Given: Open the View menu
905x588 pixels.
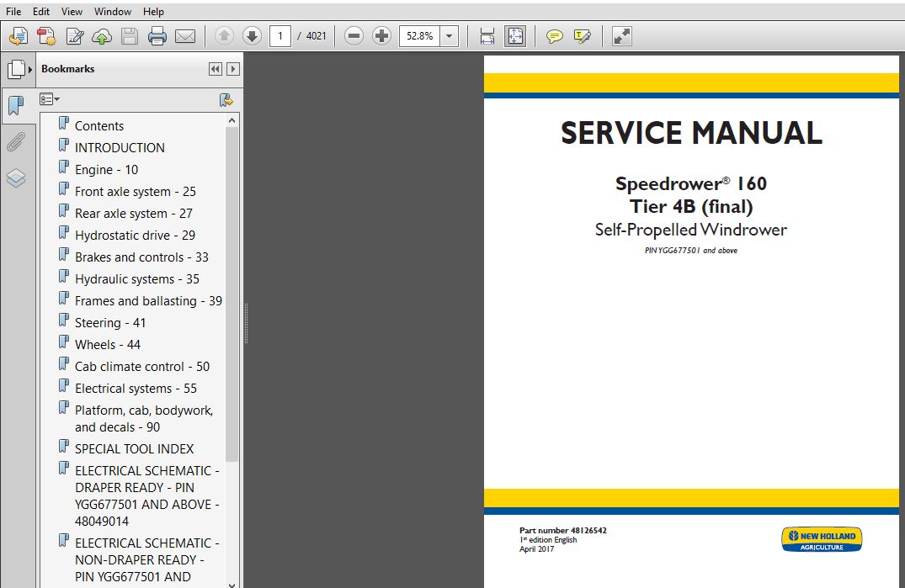Looking at the screenshot, I should (72, 12).
